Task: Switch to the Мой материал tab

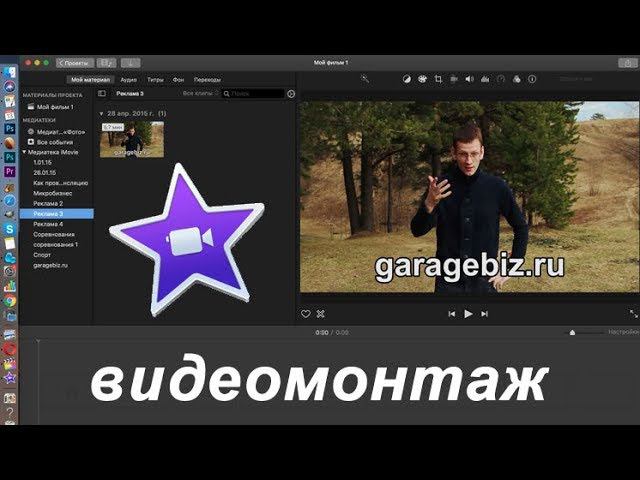Action: [x=90, y=80]
